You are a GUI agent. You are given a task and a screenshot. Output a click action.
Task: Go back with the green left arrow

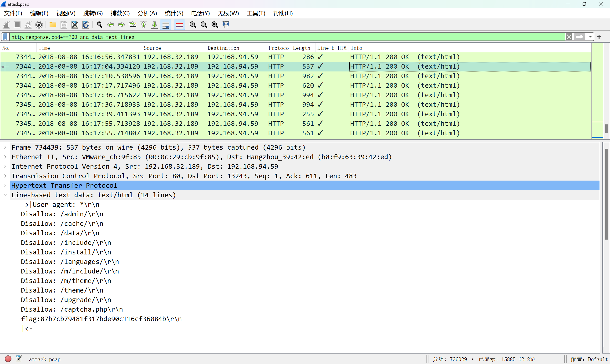pyautogui.click(x=111, y=25)
